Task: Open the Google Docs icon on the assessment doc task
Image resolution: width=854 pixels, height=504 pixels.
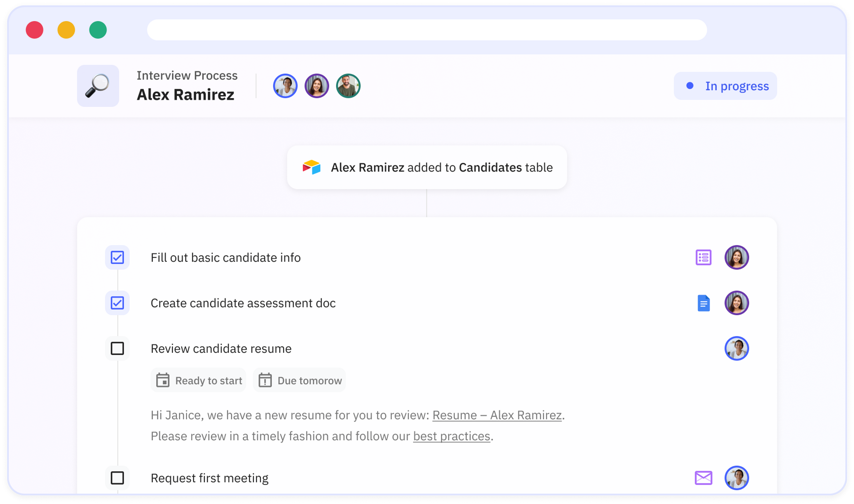Action: [703, 303]
